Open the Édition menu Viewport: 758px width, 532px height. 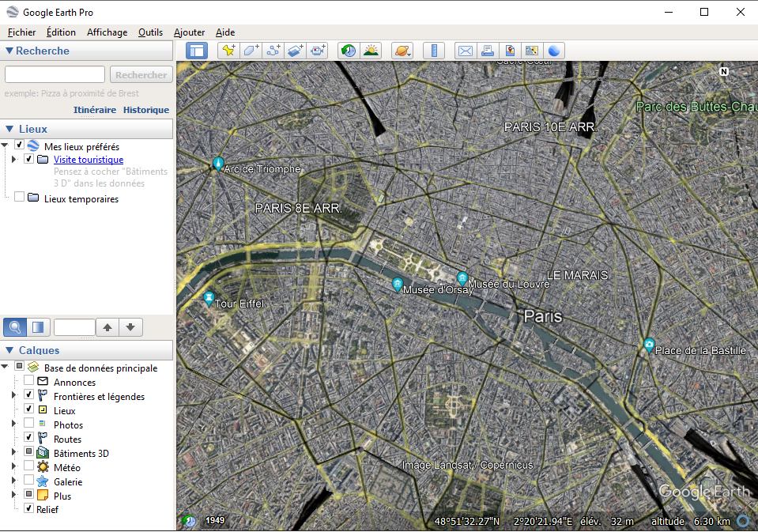[x=61, y=32]
